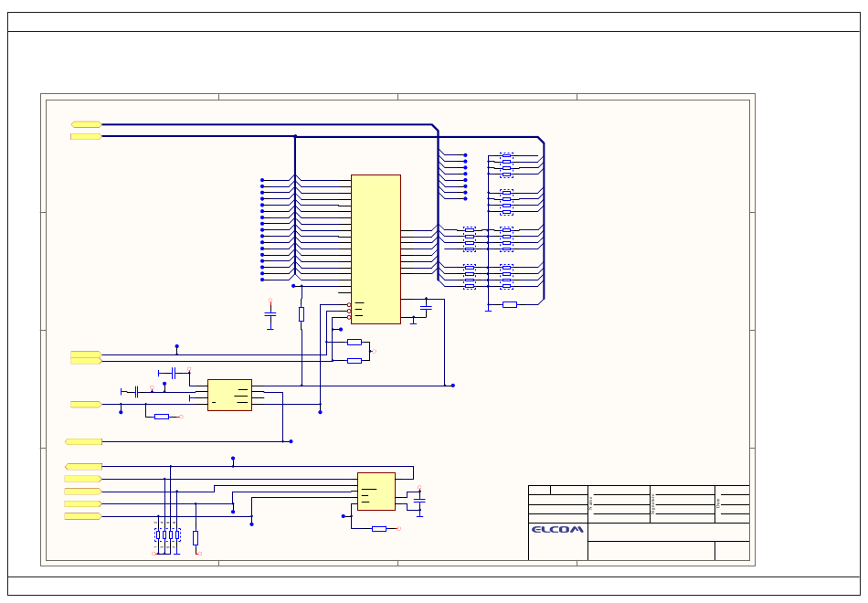
Task: Select the horizontal resistor below the bottom IC
Action: tap(379, 528)
